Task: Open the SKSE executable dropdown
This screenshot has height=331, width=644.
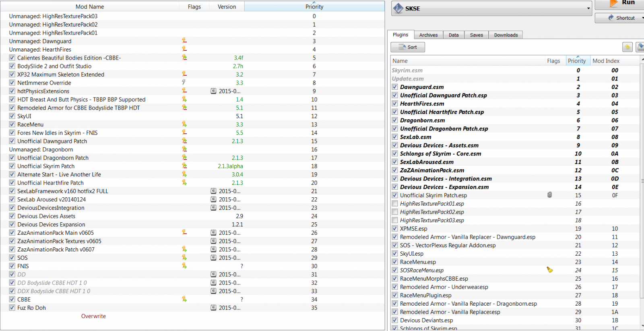Action: (588, 8)
